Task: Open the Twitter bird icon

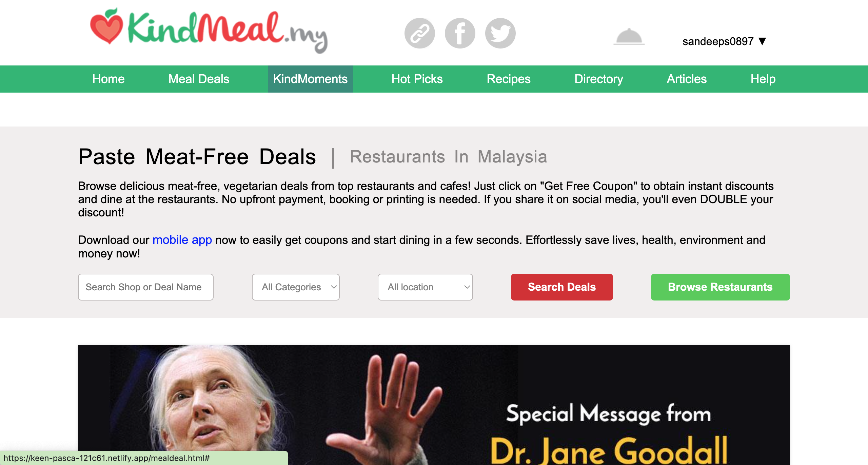Action: (500, 33)
